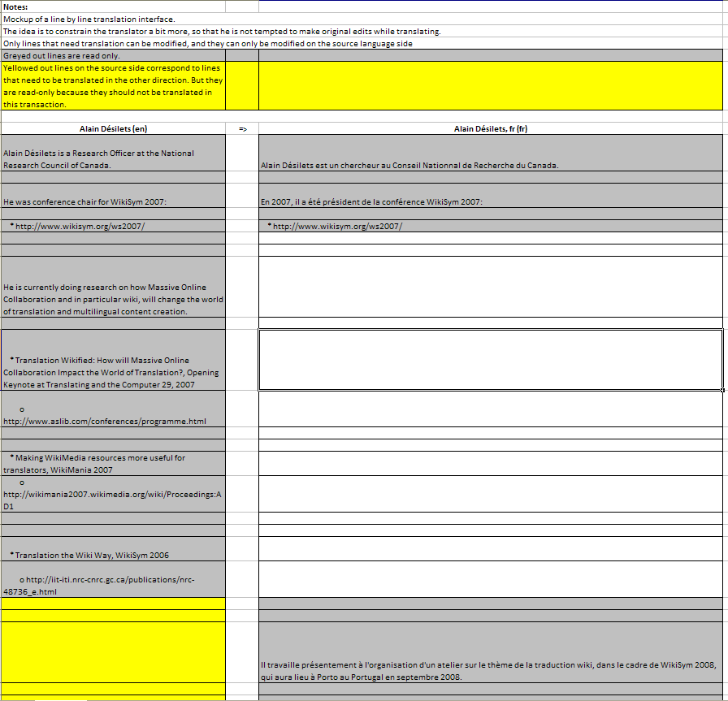Select the 'Alain Désilets, fr (fr)' column header
Image resolution: width=728 pixels, height=701 pixels.
(491, 128)
